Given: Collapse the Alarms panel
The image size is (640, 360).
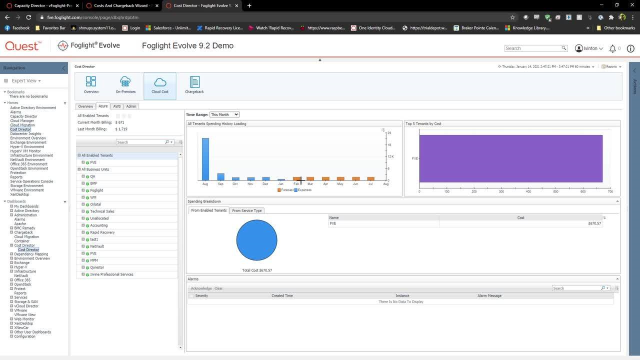Looking at the screenshot, I should coord(617,279).
